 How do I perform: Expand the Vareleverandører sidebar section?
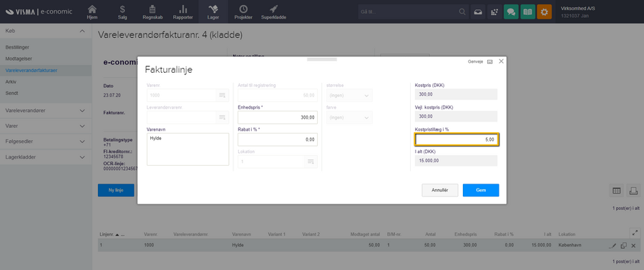tap(46, 111)
